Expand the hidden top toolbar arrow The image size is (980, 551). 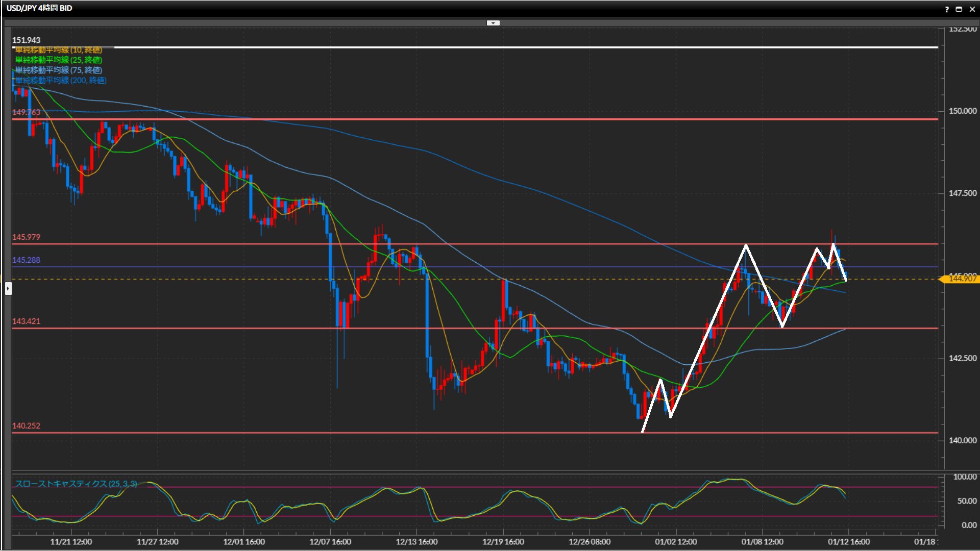click(x=493, y=23)
